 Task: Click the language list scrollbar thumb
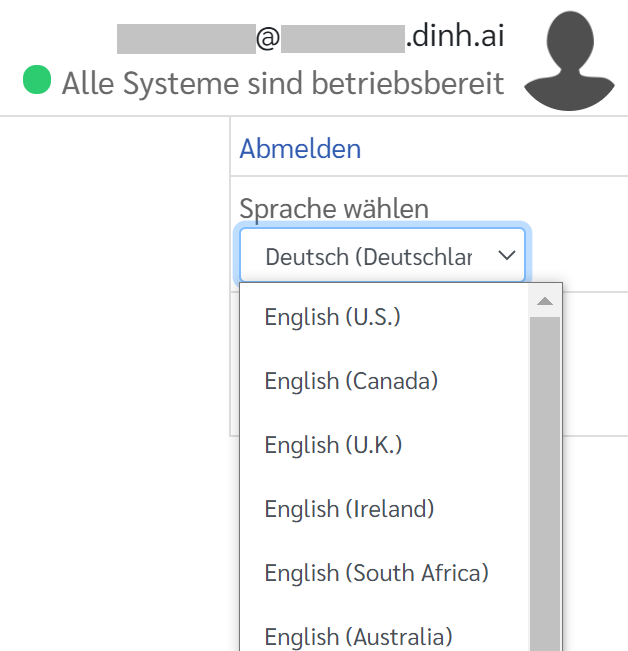pyautogui.click(x=545, y=484)
